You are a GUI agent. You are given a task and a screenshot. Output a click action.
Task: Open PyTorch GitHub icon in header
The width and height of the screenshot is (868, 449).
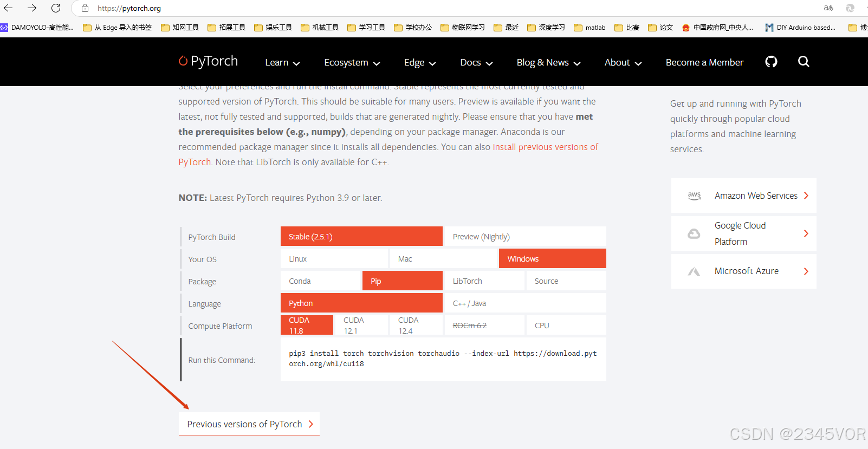pos(771,62)
